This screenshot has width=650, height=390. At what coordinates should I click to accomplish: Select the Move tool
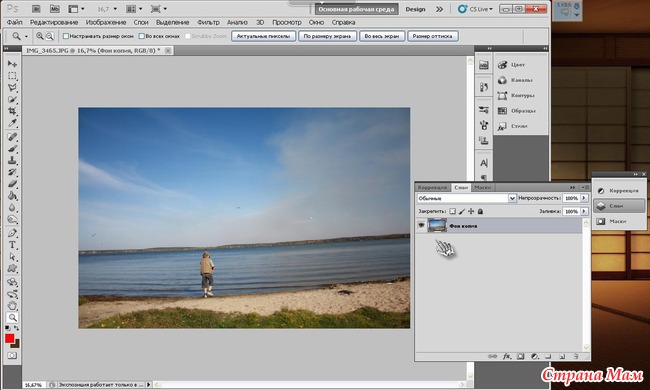point(12,64)
